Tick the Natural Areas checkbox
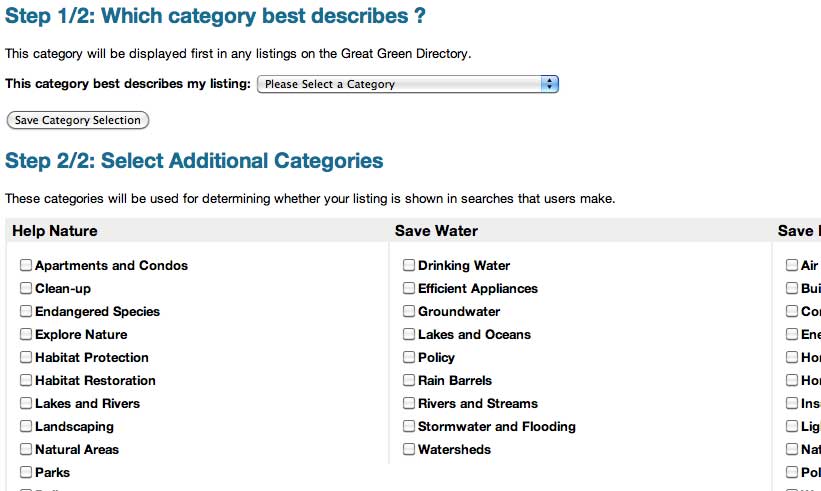The width and height of the screenshot is (821, 491). (26, 450)
